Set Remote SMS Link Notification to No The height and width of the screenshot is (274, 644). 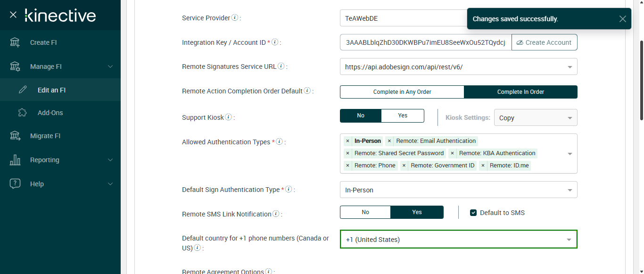365,212
